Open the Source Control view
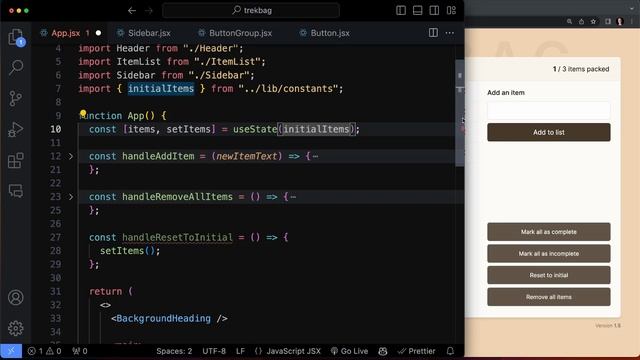The image size is (640, 360). (x=16, y=98)
